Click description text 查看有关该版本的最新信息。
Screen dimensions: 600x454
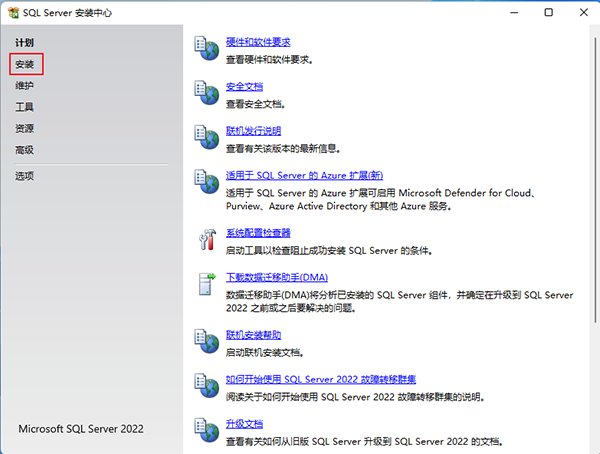283,149
